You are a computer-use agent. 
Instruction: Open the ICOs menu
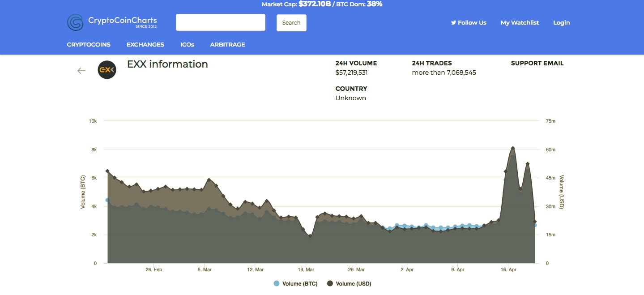point(187,44)
